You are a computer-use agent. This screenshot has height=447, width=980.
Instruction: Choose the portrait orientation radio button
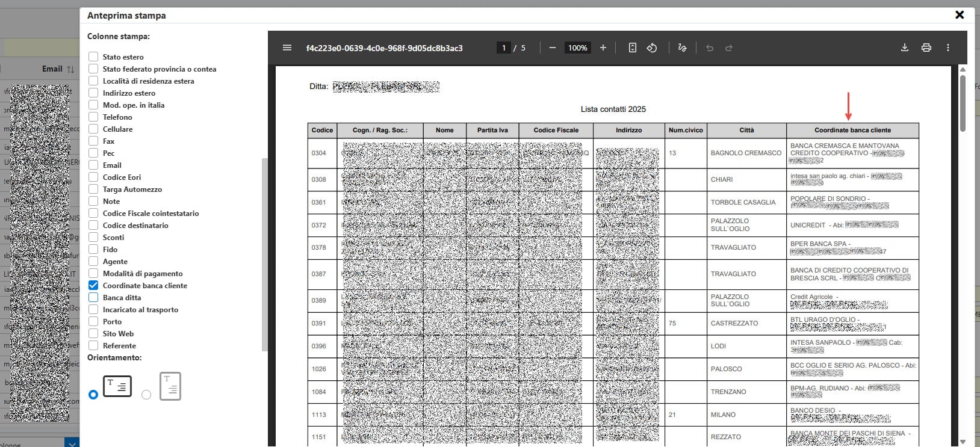146,395
